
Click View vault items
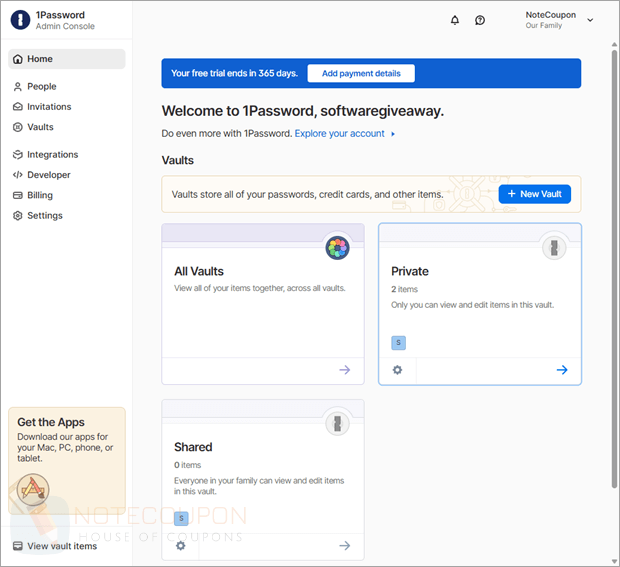point(55,546)
